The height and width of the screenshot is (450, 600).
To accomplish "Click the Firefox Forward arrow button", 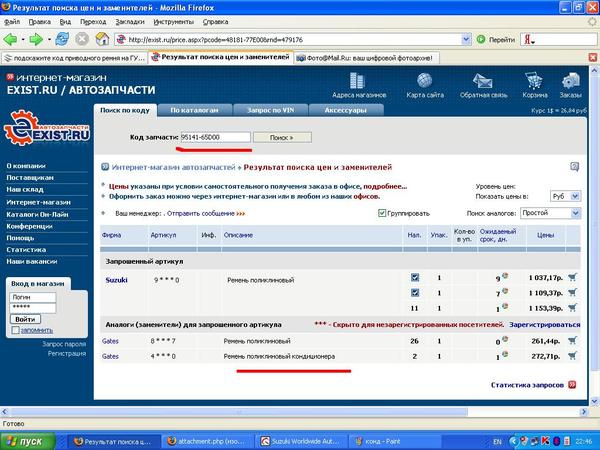I will coord(36,39).
